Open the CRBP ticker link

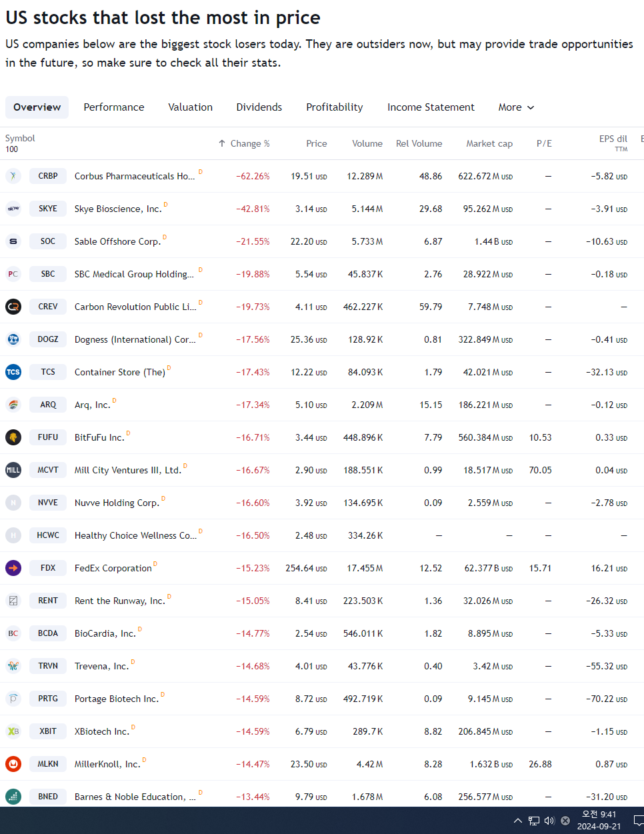pos(48,176)
